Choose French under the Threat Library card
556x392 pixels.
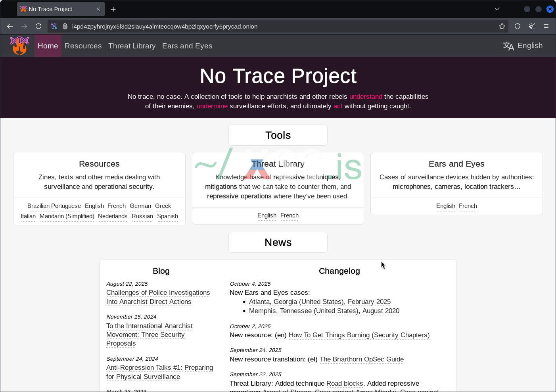290,215
